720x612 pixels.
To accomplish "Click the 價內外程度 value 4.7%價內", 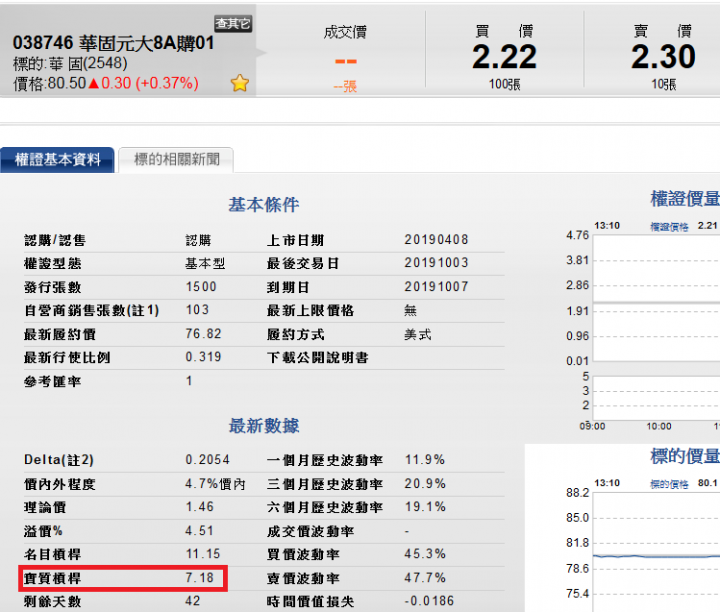I will (215, 484).
